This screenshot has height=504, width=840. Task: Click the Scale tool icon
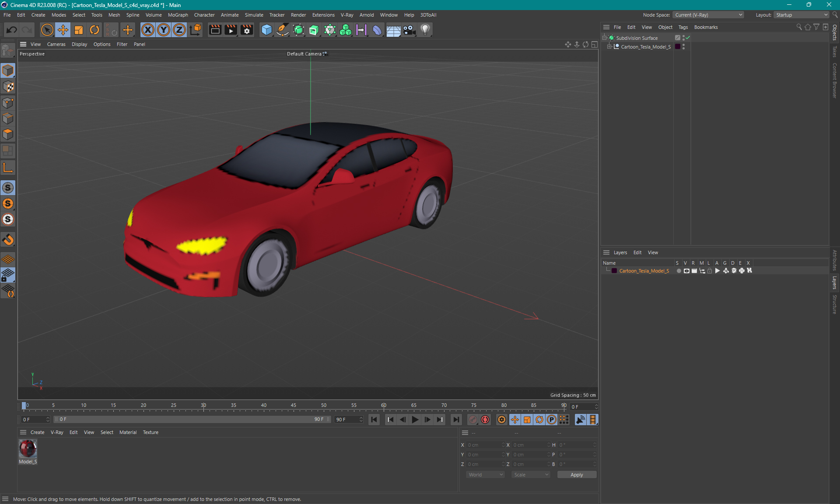click(x=79, y=29)
